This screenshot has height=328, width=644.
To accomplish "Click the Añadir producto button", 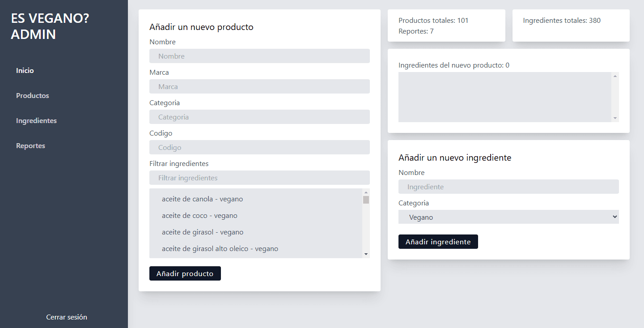I will (x=185, y=273).
